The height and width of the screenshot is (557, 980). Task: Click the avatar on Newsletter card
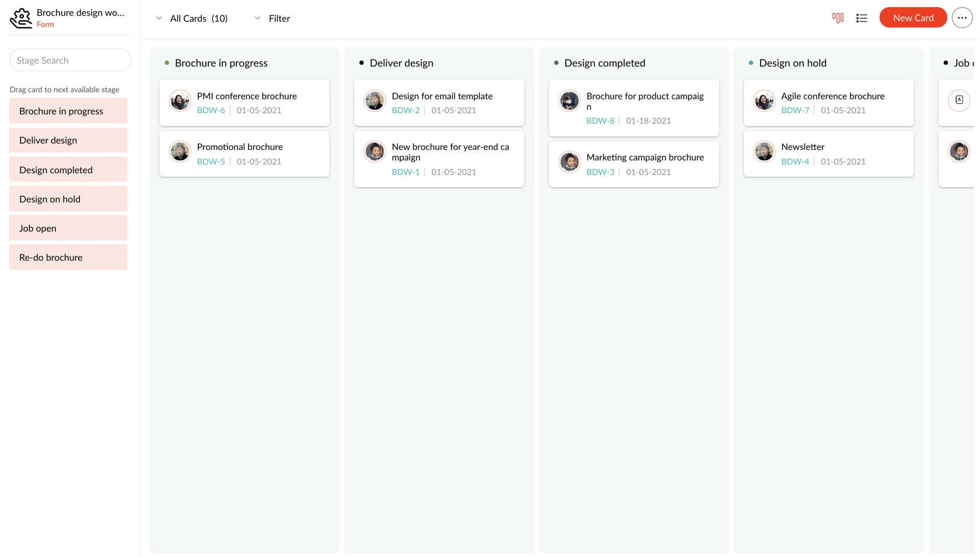click(764, 152)
